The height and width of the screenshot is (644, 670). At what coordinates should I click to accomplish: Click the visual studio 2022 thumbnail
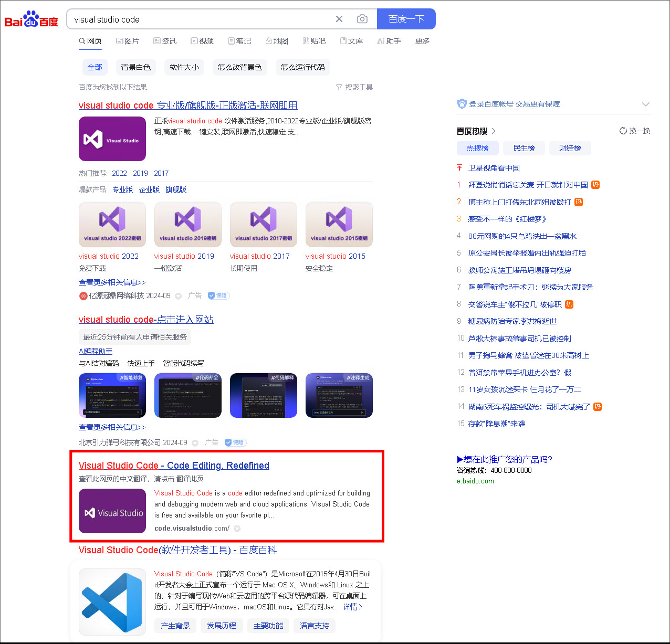tap(112, 224)
